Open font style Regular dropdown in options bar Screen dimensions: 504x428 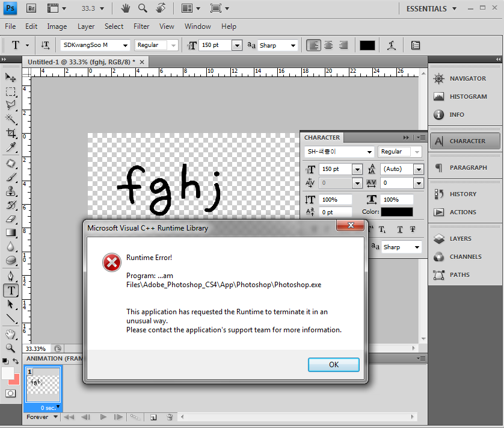(174, 45)
